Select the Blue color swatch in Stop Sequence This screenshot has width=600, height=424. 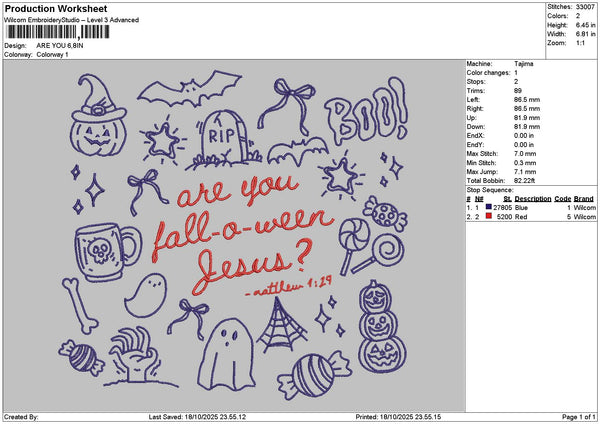point(488,207)
